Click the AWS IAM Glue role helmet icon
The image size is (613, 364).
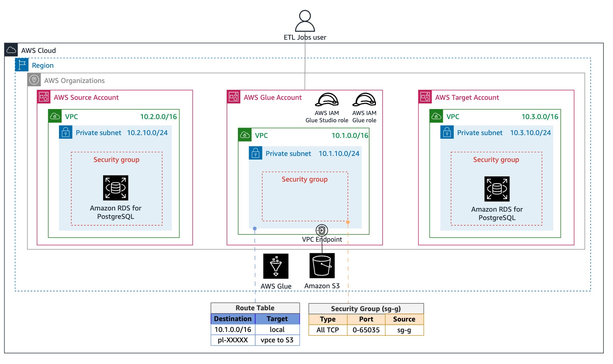tap(364, 100)
